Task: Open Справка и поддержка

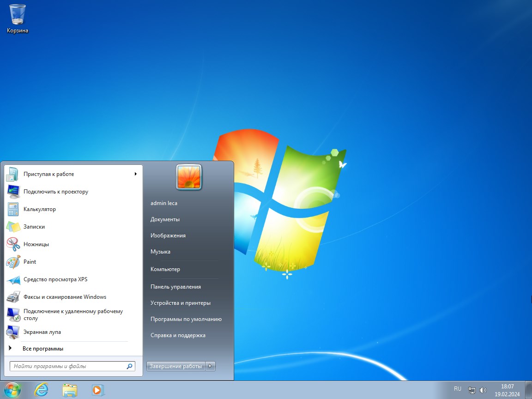Action: click(178, 335)
